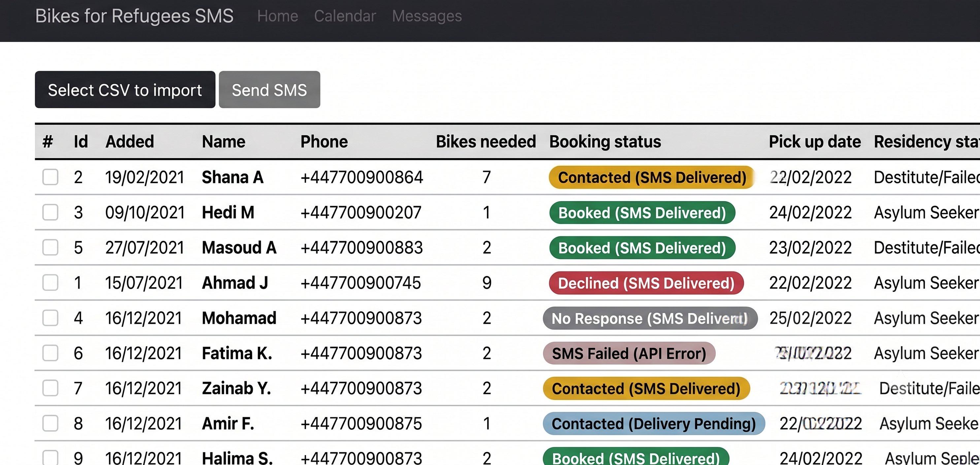Click pick up date 25/02/2022
980x465 pixels.
point(810,318)
